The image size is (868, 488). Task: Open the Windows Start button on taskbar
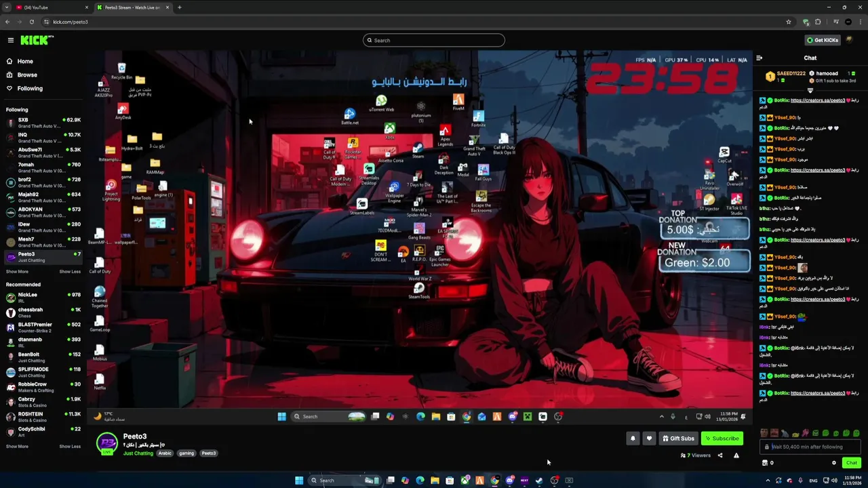coord(299,481)
